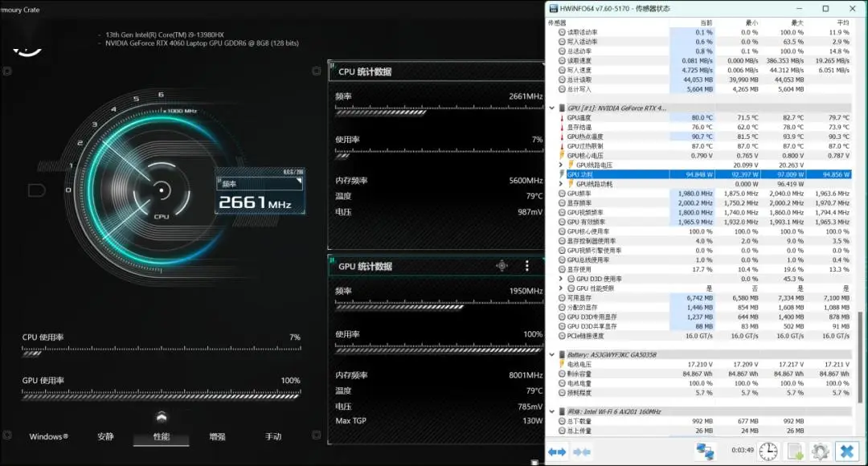Click the 0:03:49 elapsed time in HWiNFO

[x=743, y=450]
